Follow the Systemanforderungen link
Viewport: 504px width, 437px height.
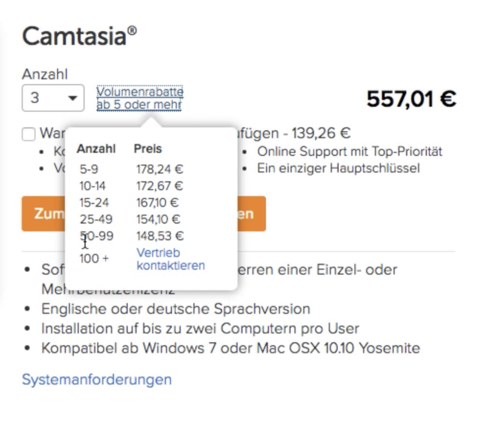click(97, 379)
